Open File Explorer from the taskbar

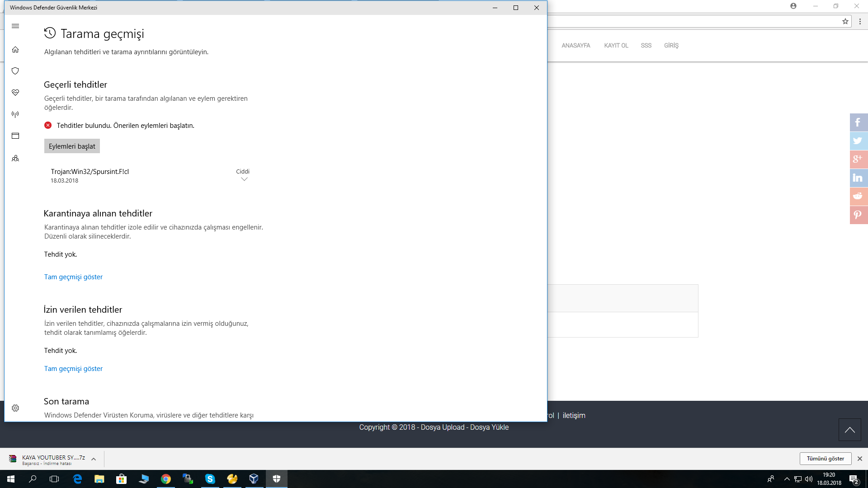click(x=99, y=479)
